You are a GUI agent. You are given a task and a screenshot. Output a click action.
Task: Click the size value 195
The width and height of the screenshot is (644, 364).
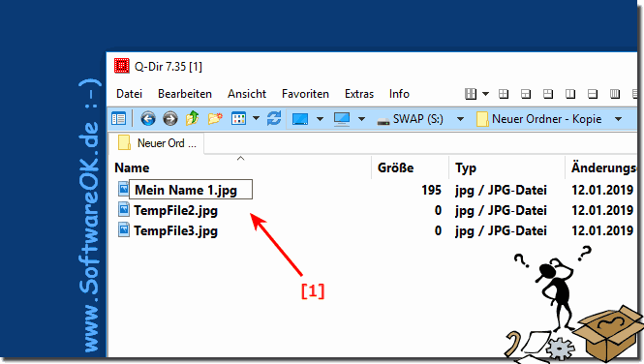[x=431, y=190]
